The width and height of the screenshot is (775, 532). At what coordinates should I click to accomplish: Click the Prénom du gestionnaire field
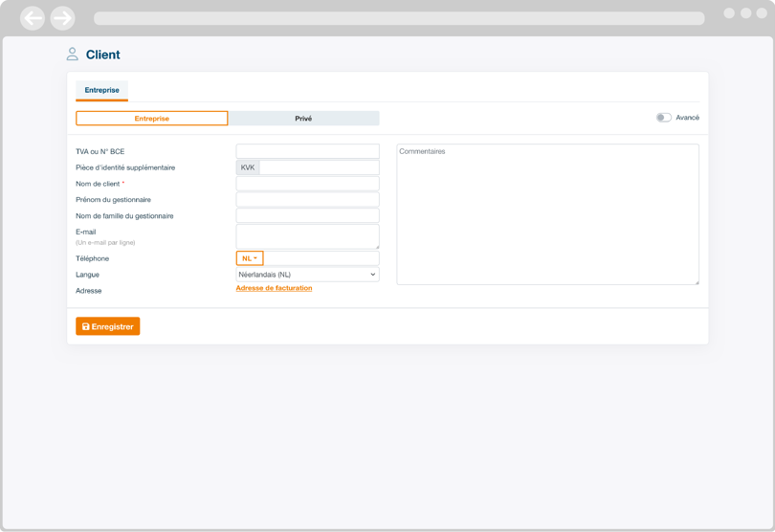pyautogui.click(x=307, y=200)
